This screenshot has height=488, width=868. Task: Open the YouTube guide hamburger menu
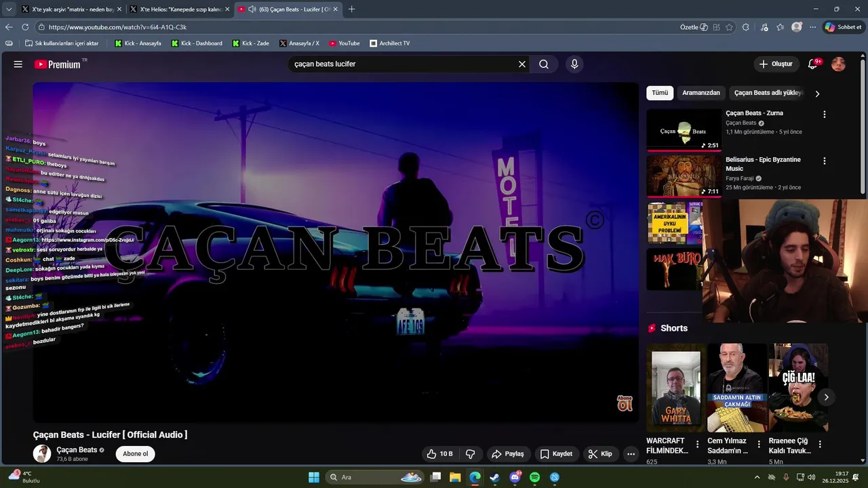[18, 64]
